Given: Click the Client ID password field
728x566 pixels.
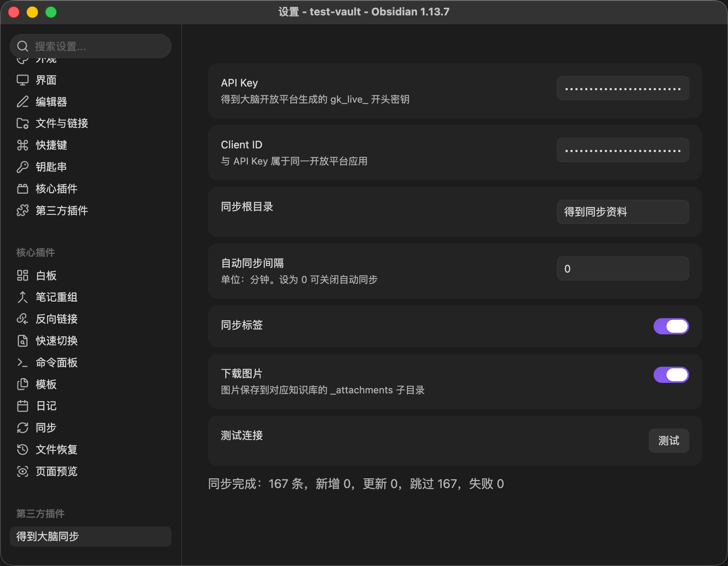Looking at the screenshot, I should coord(623,150).
